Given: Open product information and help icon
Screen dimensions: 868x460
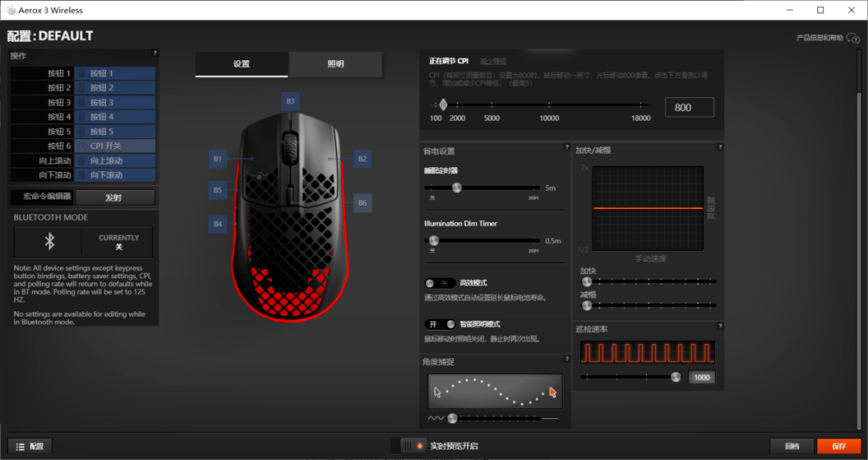Looking at the screenshot, I should (x=853, y=38).
